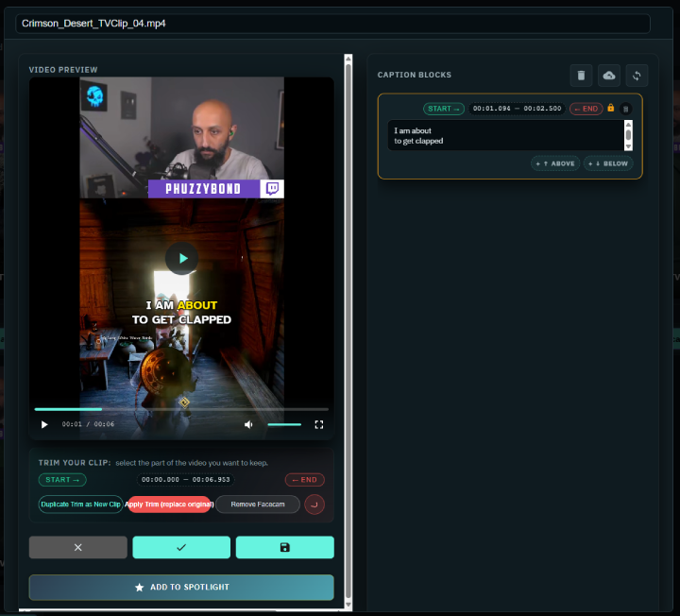Screen dimensions: 680x616
Task: Edit caption text 'I am about to get clapped'
Action: click(x=505, y=135)
